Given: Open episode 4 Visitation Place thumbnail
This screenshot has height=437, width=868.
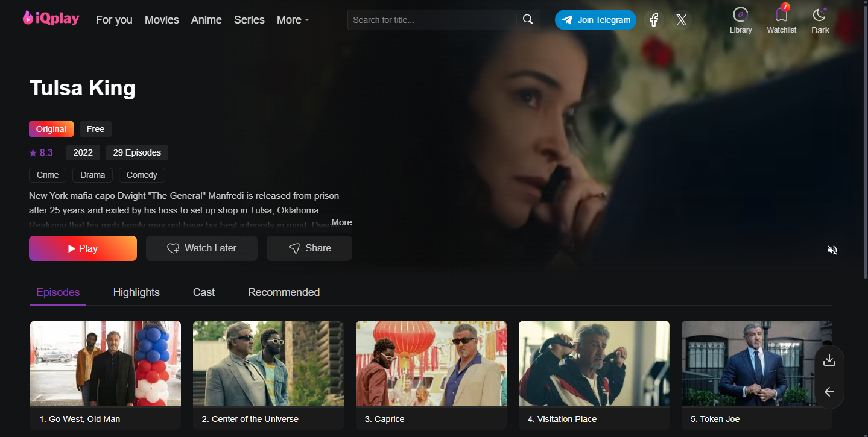Looking at the screenshot, I should [x=594, y=363].
